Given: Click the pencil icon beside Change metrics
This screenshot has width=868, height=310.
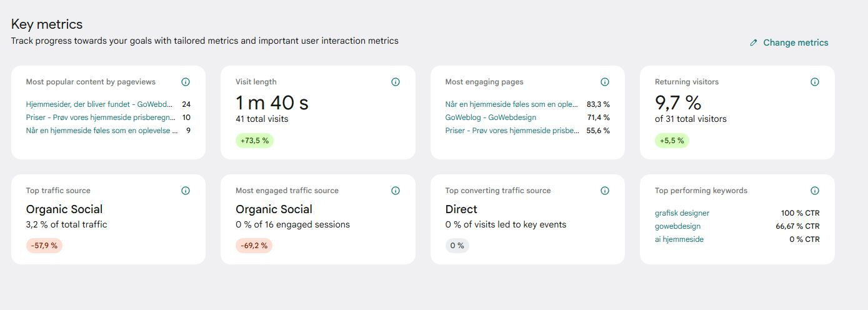Looking at the screenshot, I should 754,43.
